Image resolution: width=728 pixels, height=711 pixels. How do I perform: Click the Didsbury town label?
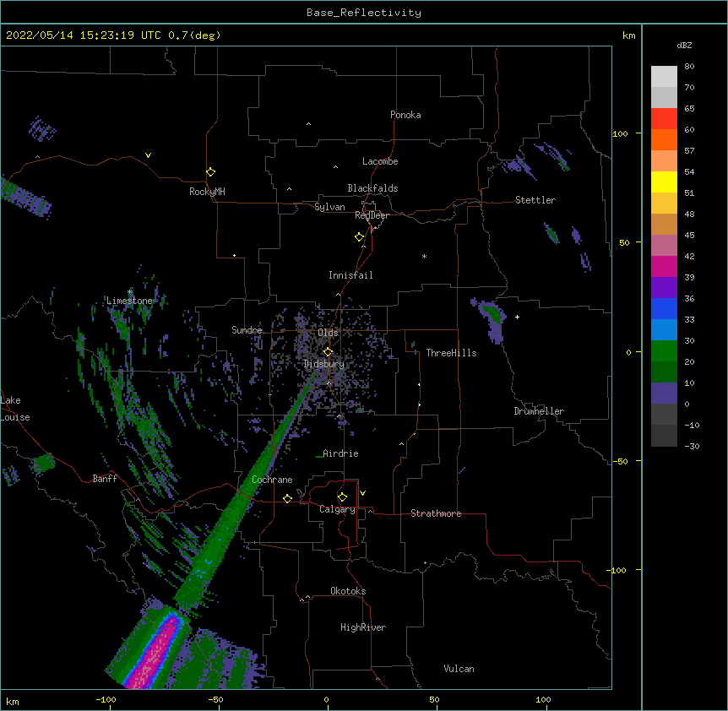[324, 364]
